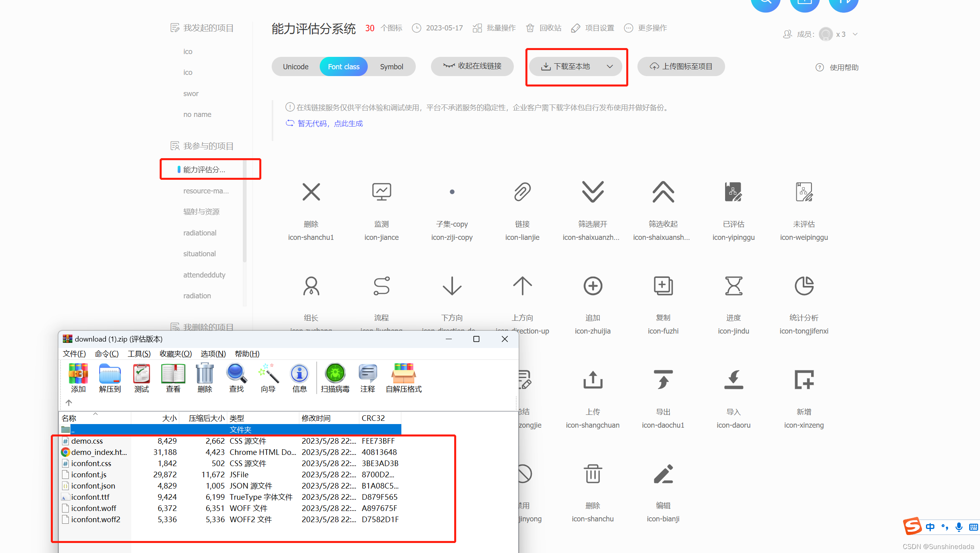Select the icon-shangchuan upload icon
The height and width of the screenshot is (553, 980).
tap(593, 380)
